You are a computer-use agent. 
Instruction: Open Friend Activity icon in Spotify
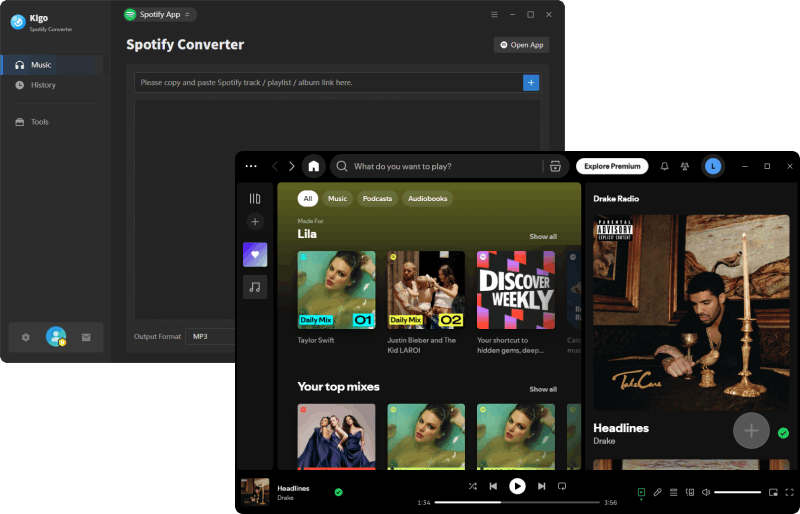pyautogui.click(x=685, y=166)
